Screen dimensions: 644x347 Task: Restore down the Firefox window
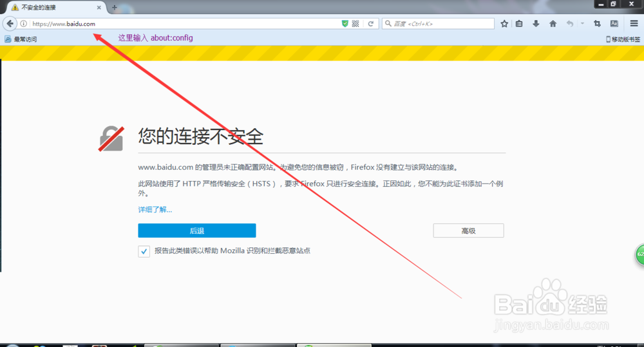tap(613, 4)
